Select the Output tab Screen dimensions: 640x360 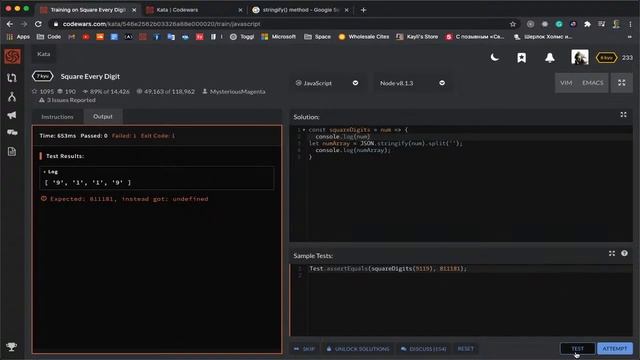(x=103, y=116)
